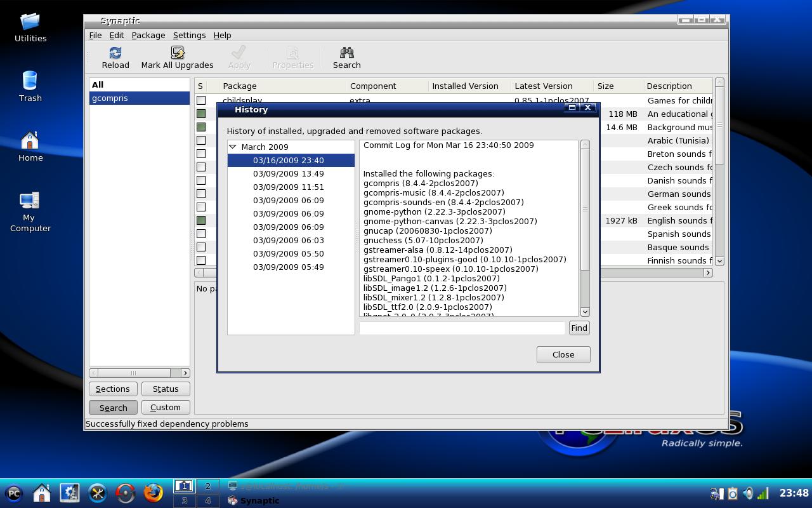Toggle status box for English sounds row
The height and width of the screenshot is (508, 812).
201,220
